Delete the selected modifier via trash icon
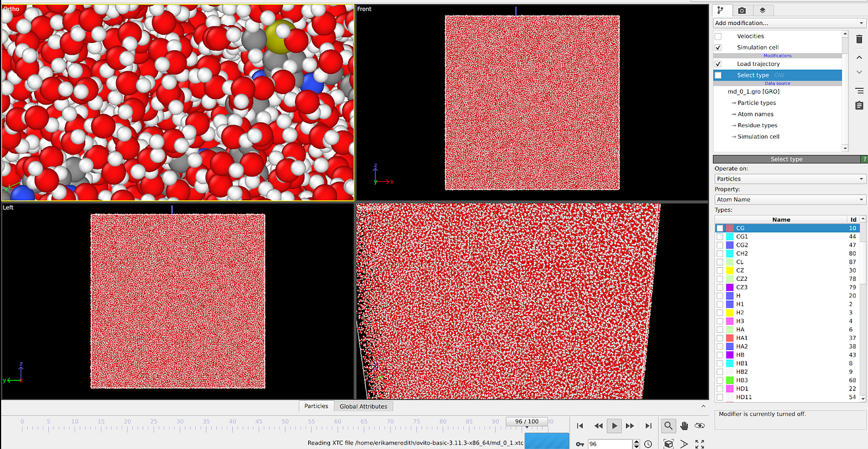The width and height of the screenshot is (868, 449). pos(859,39)
